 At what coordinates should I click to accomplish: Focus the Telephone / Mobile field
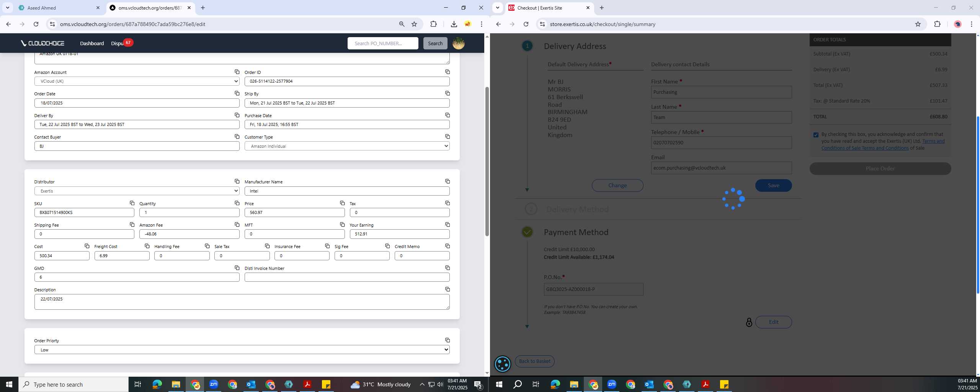[x=721, y=142]
